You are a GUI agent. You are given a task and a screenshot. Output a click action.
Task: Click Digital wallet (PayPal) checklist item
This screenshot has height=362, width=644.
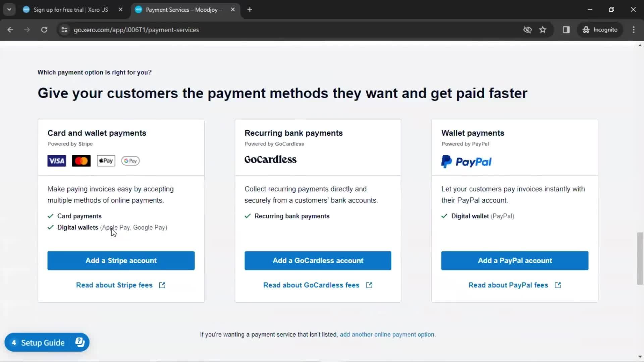click(478, 216)
